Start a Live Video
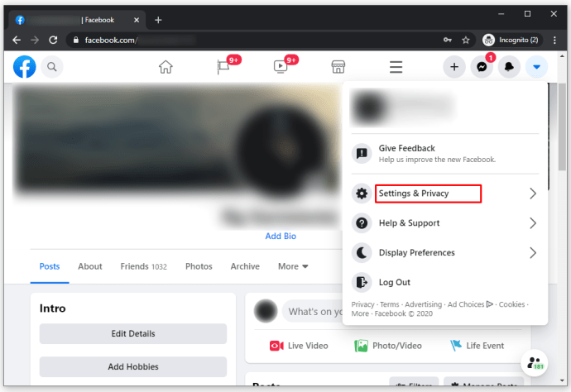571x392 pixels. (x=299, y=346)
